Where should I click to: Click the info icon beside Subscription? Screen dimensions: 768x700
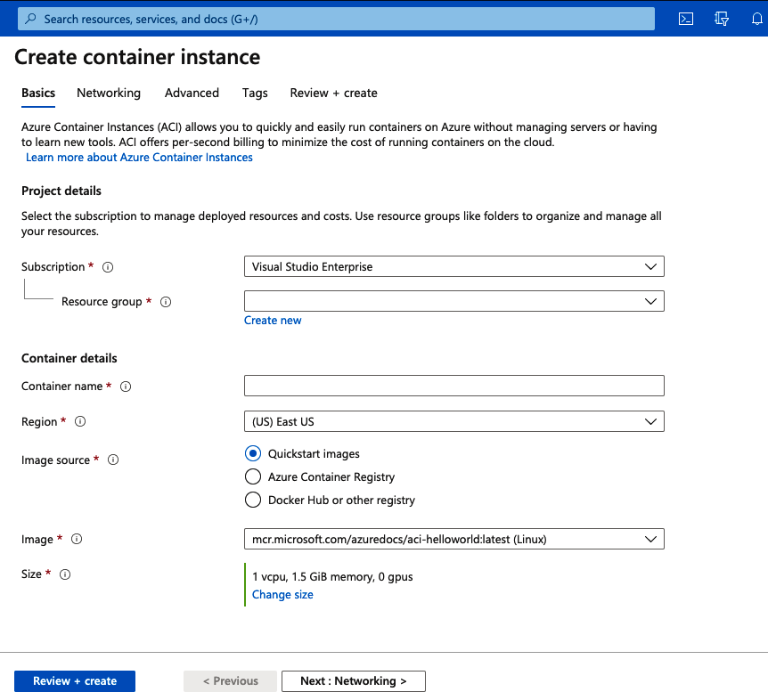coord(109,267)
